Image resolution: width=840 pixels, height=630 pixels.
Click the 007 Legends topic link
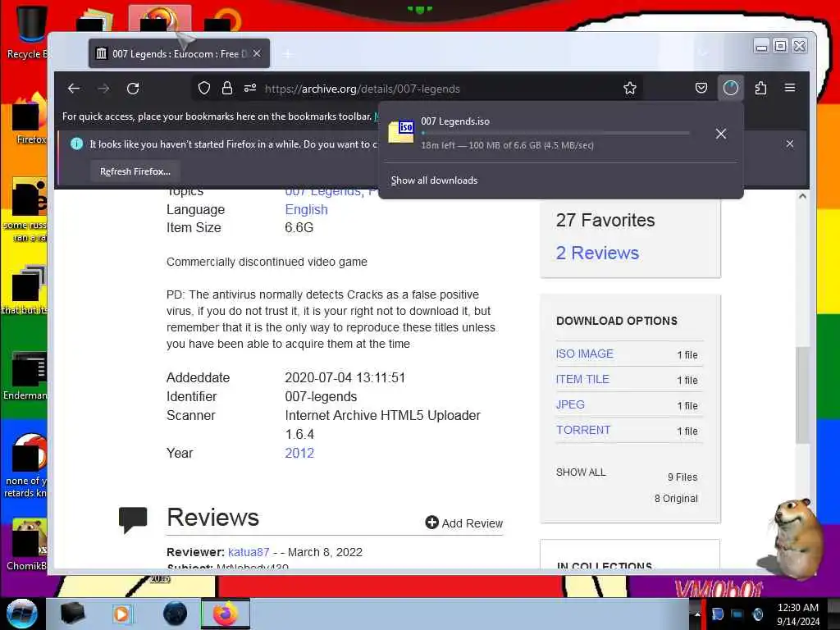tap(323, 191)
